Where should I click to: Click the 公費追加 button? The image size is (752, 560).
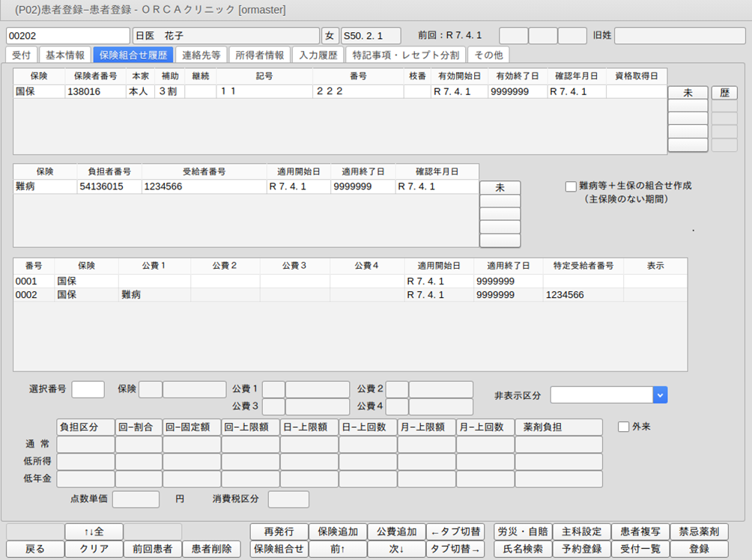396,532
